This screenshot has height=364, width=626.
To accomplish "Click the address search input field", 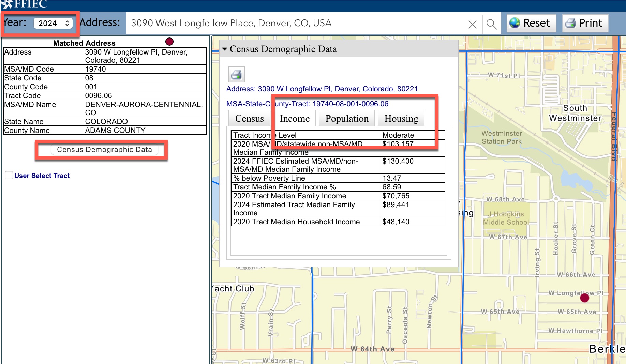I will [297, 23].
